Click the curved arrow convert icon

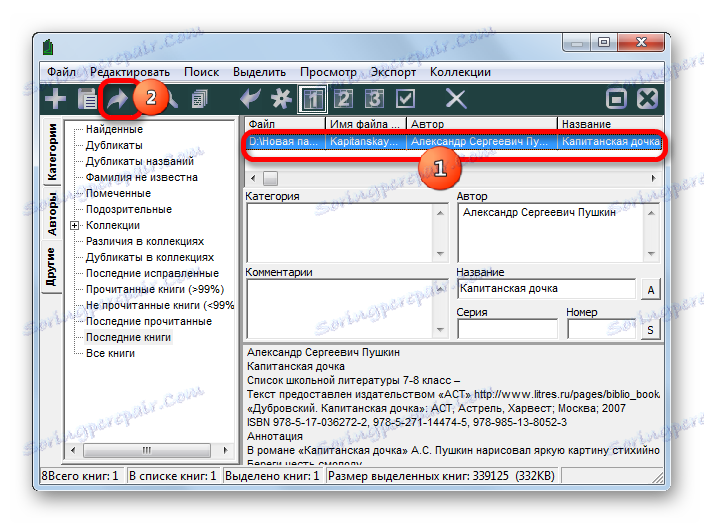click(x=117, y=99)
